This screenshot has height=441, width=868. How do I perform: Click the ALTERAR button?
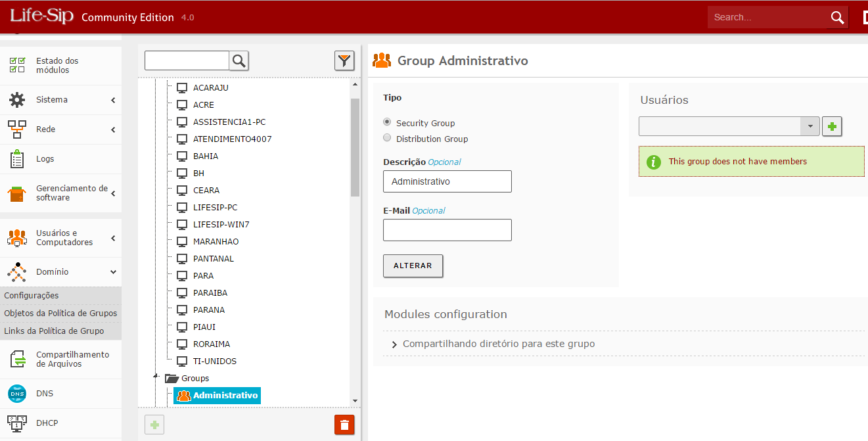click(x=413, y=266)
